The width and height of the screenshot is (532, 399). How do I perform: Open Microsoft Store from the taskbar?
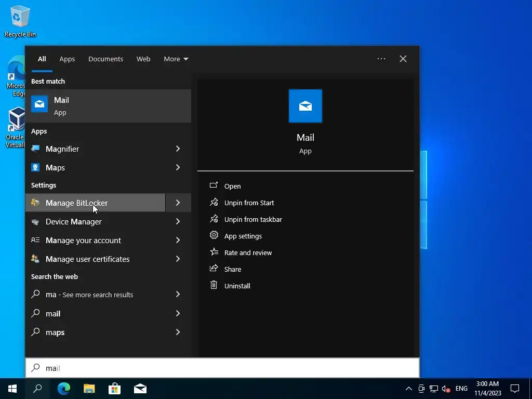[x=115, y=389]
